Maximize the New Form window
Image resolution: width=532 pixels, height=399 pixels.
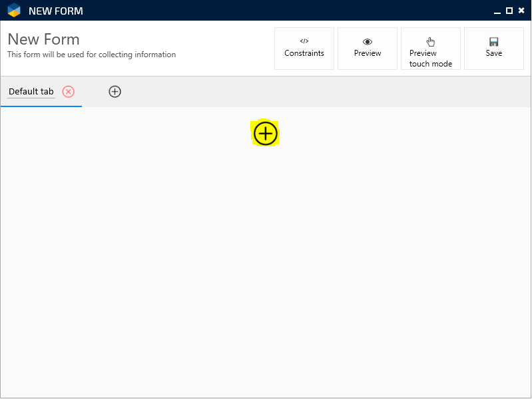(509, 11)
